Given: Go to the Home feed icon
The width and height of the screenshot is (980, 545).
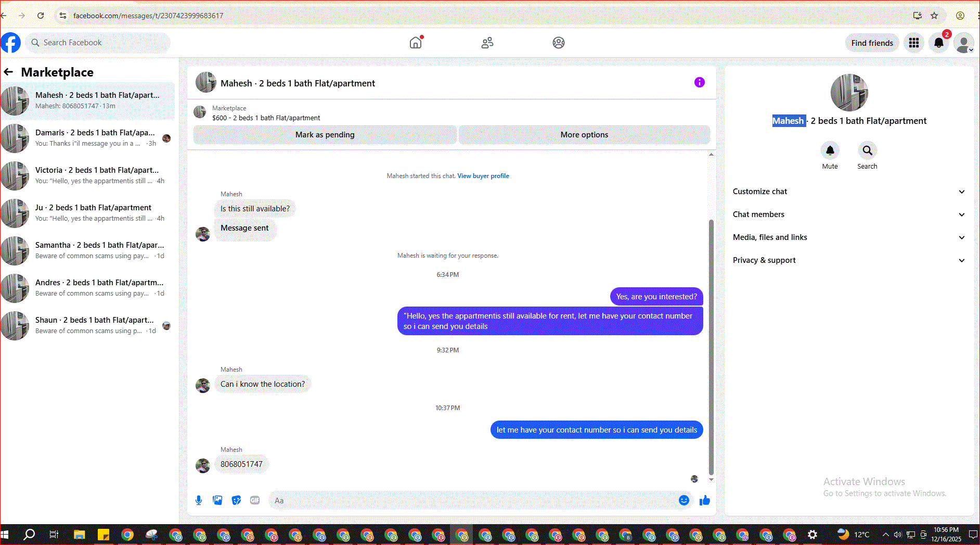Looking at the screenshot, I should (x=416, y=43).
